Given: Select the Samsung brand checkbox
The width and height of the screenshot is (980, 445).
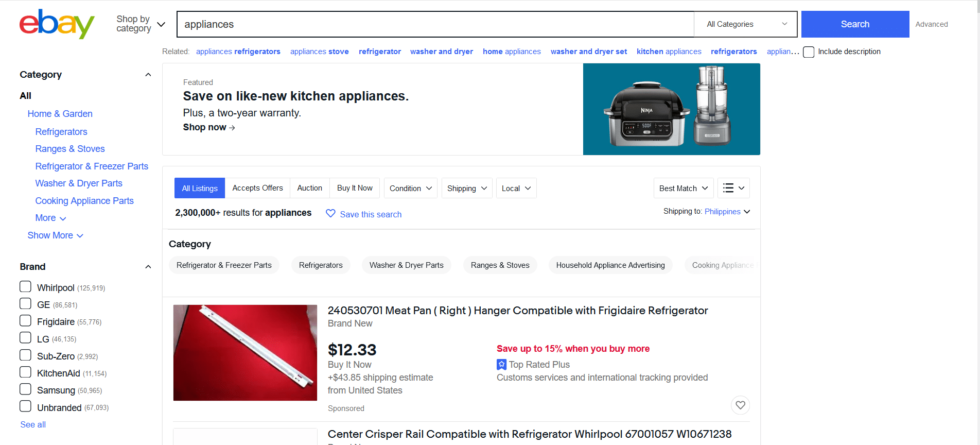Looking at the screenshot, I should pos(25,389).
